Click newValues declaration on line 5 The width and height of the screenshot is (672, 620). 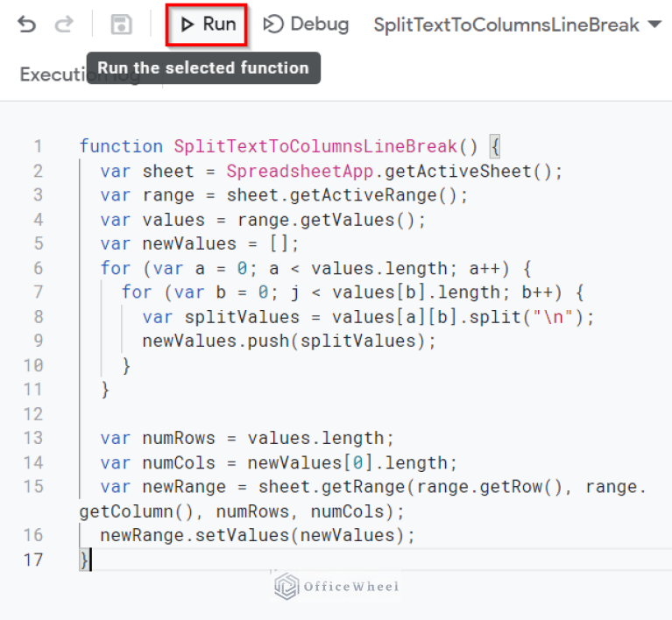(x=189, y=244)
